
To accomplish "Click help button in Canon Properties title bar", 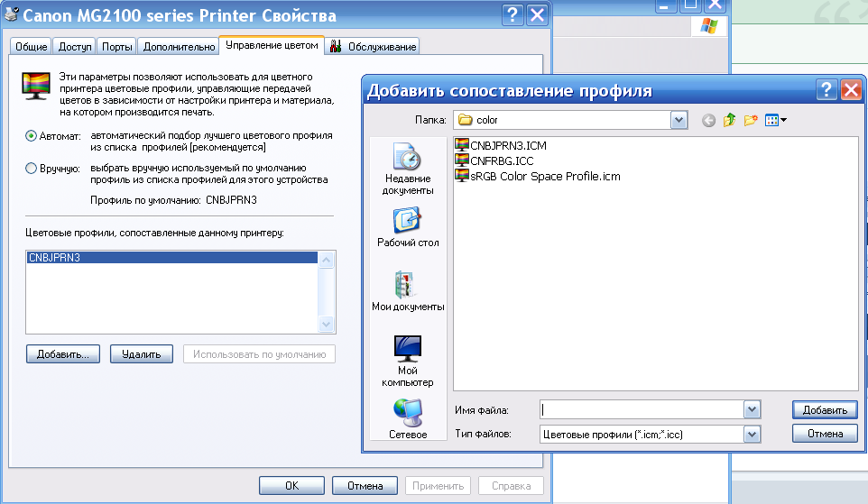I will pyautogui.click(x=512, y=14).
